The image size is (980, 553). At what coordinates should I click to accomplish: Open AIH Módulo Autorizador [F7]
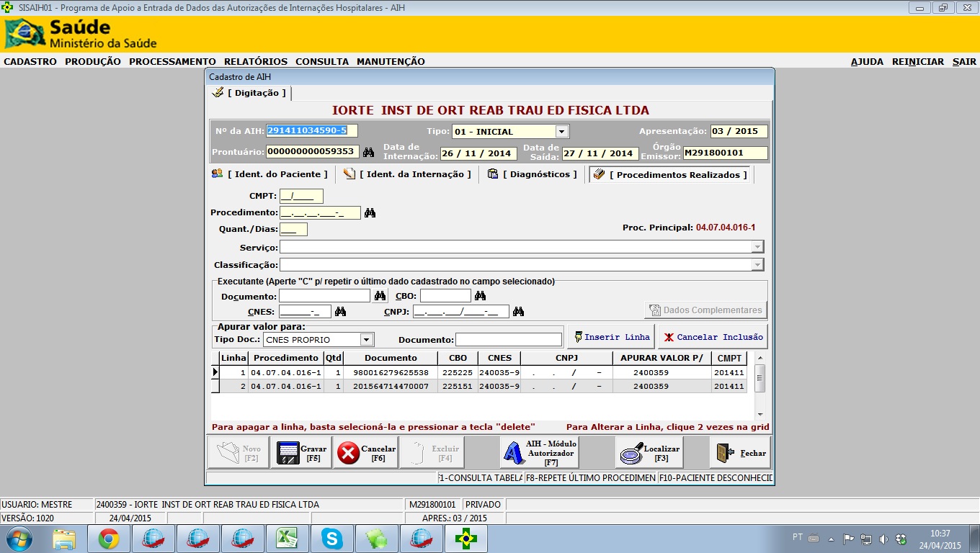click(x=539, y=453)
